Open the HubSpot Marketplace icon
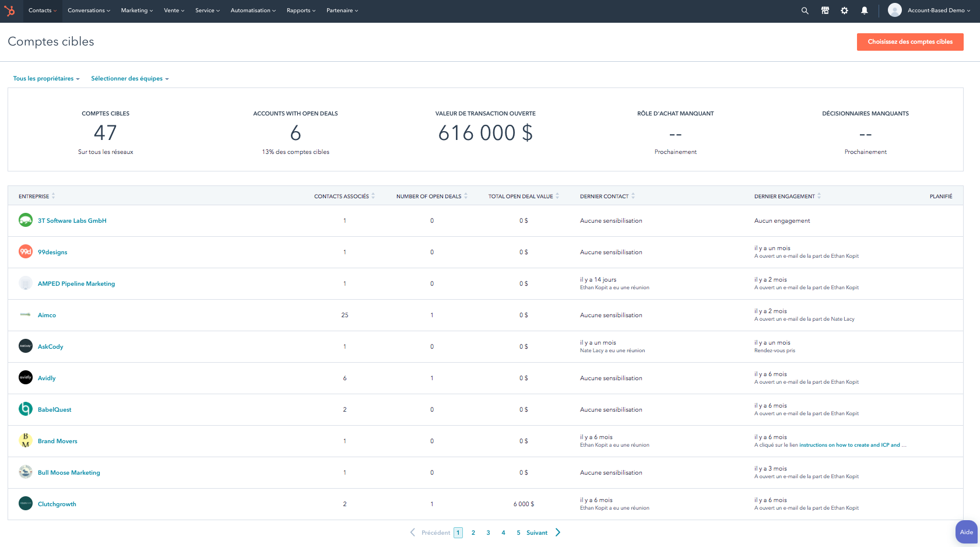This screenshot has height=547, width=980. pyautogui.click(x=825, y=10)
